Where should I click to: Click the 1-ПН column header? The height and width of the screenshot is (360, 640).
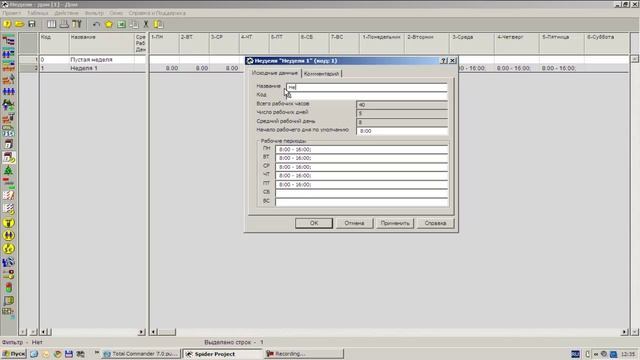coord(164,43)
